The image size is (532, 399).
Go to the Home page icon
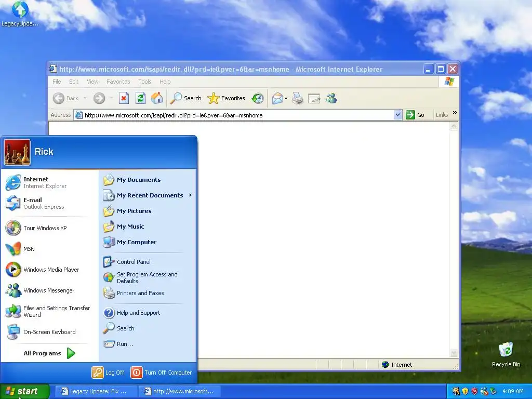click(157, 98)
